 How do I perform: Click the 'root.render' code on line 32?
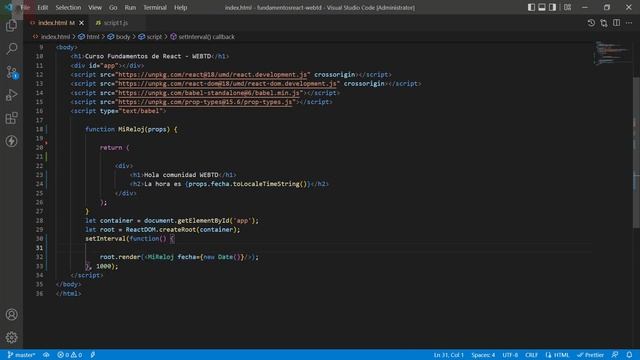pyautogui.click(x=120, y=257)
